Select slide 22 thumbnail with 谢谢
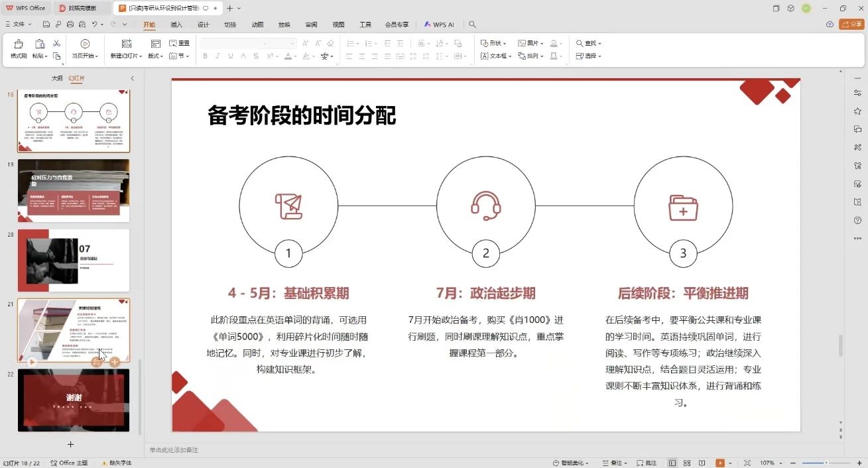 [74, 400]
